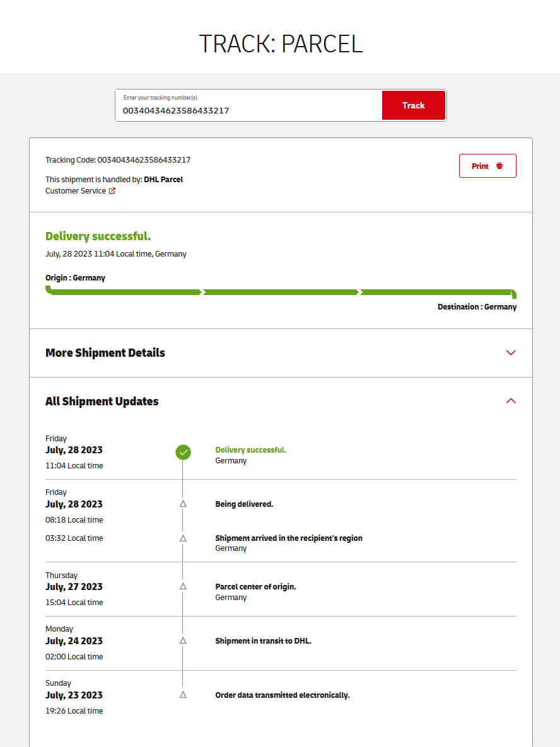The width and height of the screenshot is (560, 747).
Task: Click the All Shipment Updates heading
Action: tap(102, 402)
